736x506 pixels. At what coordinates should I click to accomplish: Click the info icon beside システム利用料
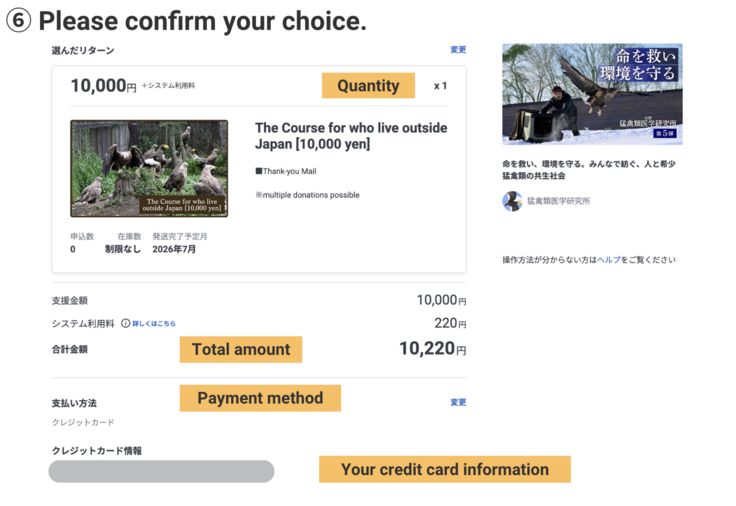coord(126,324)
